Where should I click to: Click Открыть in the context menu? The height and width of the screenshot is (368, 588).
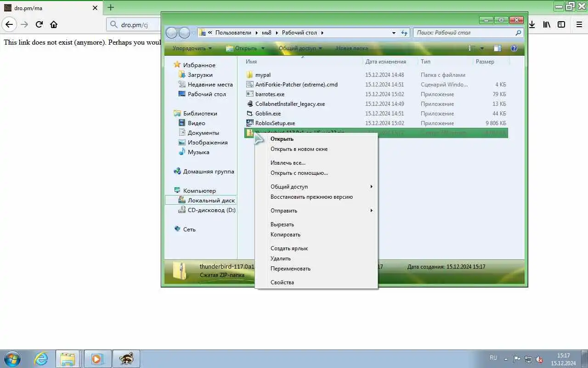click(282, 139)
